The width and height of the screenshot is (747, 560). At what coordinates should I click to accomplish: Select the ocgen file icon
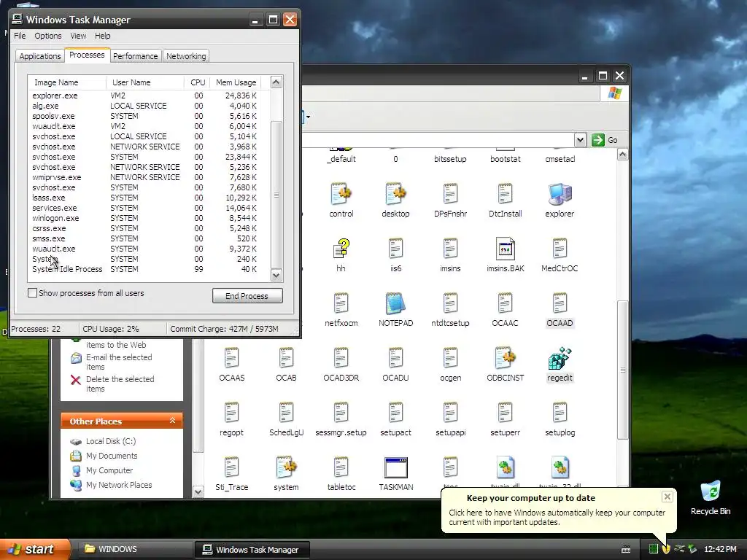[450, 358]
